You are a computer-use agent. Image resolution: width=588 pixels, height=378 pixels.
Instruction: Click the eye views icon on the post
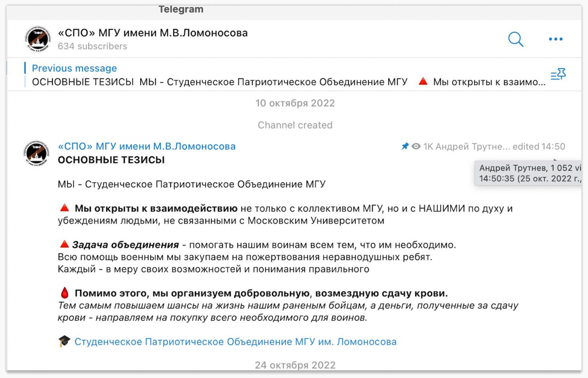[x=416, y=146]
